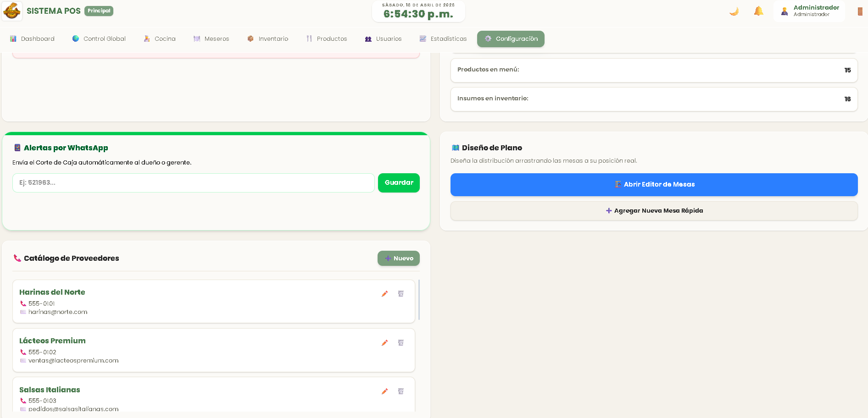Open the Cocina view
The width and height of the screenshot is (868, 418).
tap(159, 39)
